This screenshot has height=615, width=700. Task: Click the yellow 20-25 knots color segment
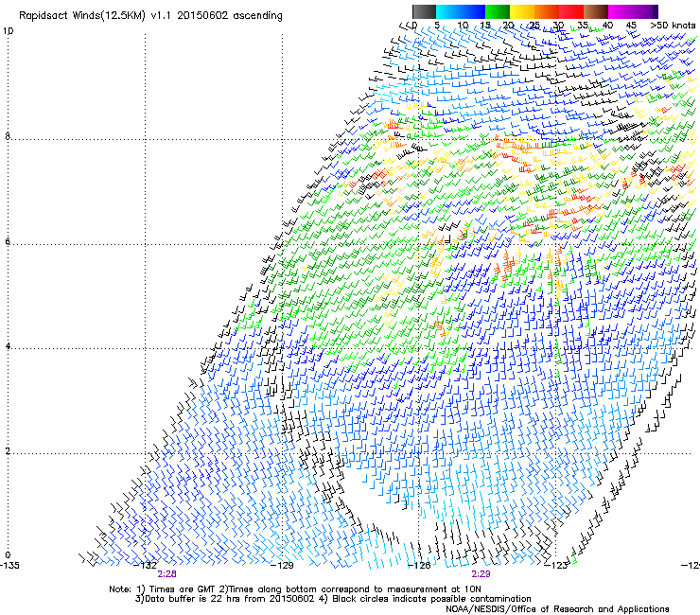point(522,11)
